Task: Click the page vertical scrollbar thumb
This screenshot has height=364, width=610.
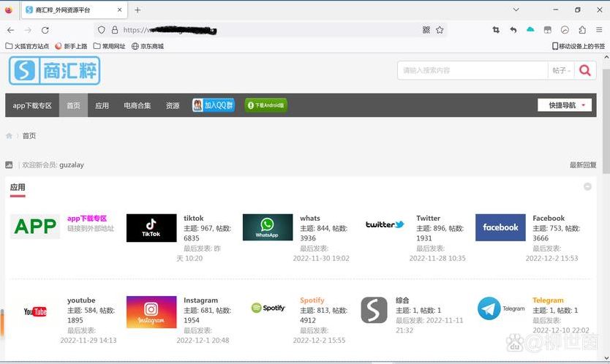Action: tap(606, 121)
